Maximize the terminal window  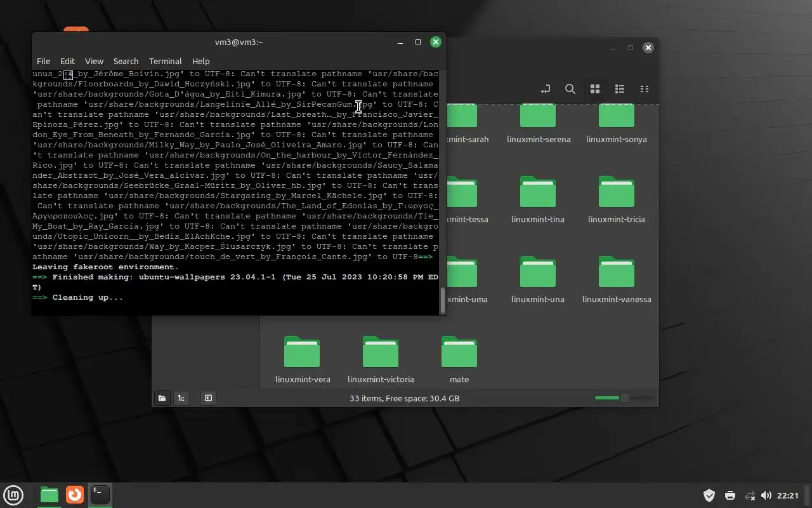tap(418, 42)
